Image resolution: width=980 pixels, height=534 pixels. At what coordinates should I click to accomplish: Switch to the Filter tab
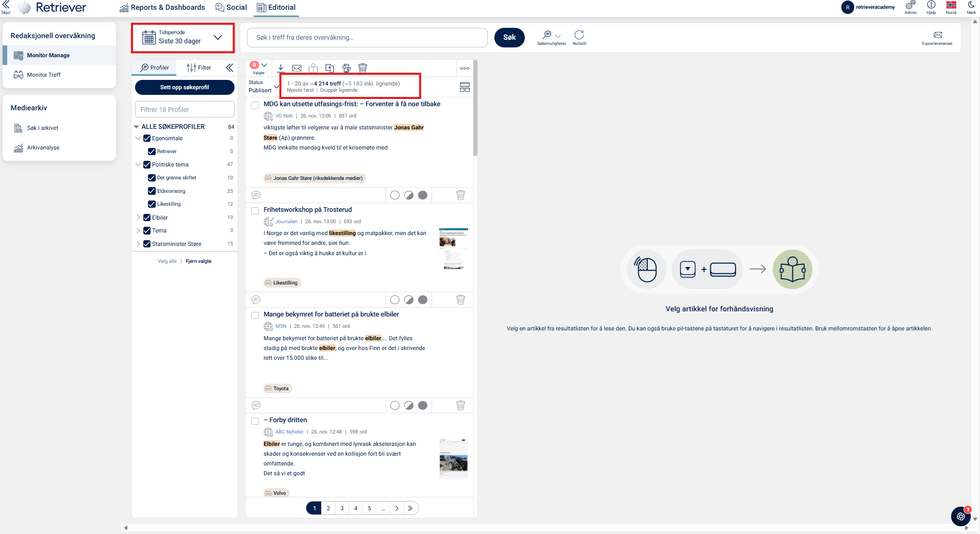point(199,68)
